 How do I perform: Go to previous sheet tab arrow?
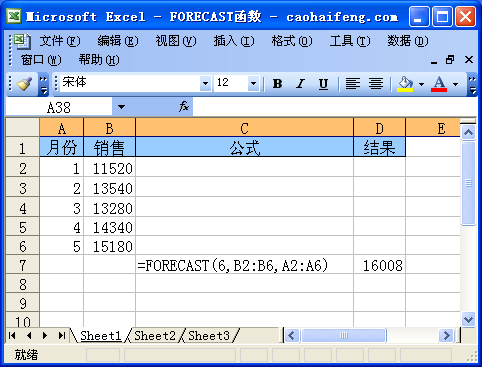point(29,336)
